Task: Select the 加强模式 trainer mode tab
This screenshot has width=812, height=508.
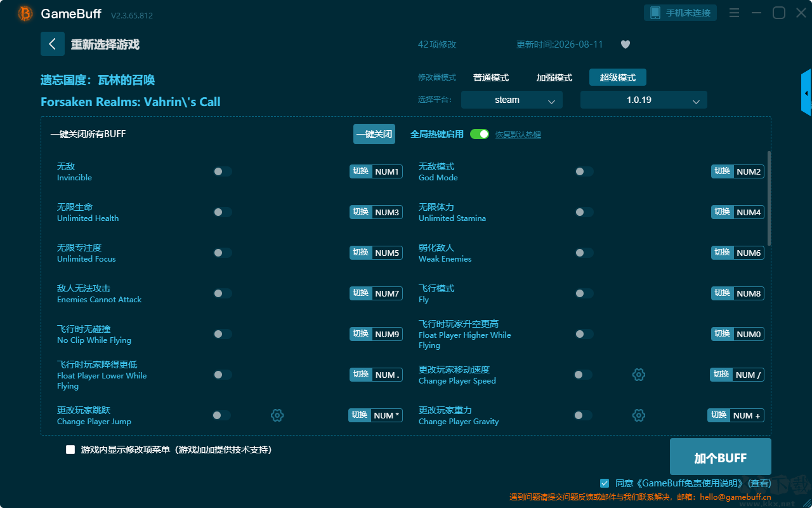Action: pyautogui.click(x=554, y=77)
